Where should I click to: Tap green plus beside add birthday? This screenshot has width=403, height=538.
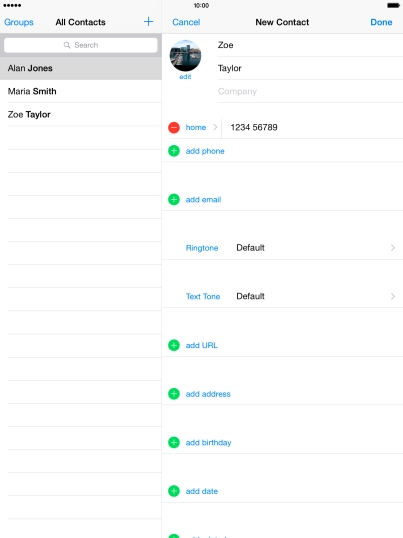coord(174,442)
